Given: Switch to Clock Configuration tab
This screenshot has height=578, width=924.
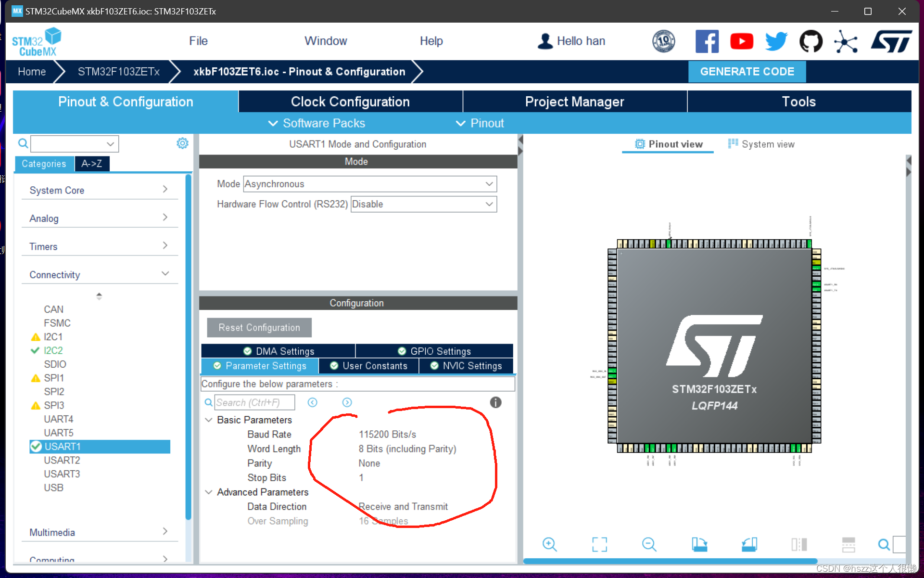Looking at the screenshot, I should 350,102.
